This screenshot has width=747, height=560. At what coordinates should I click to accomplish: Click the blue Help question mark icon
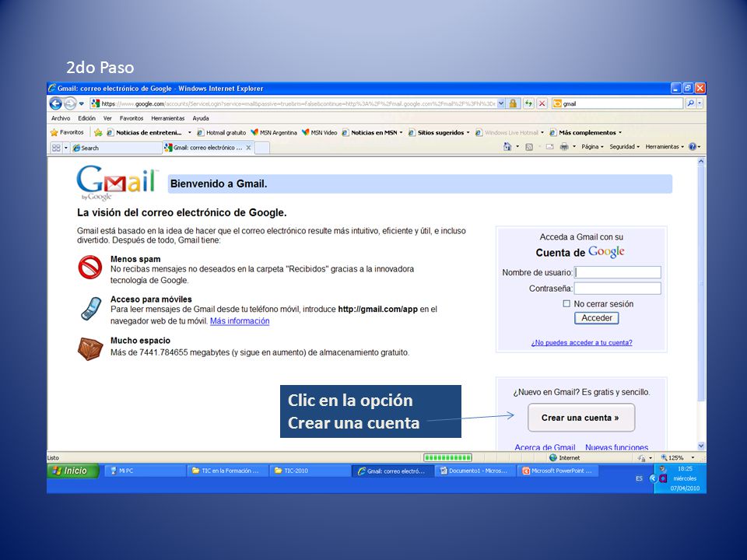coord(693,147)
